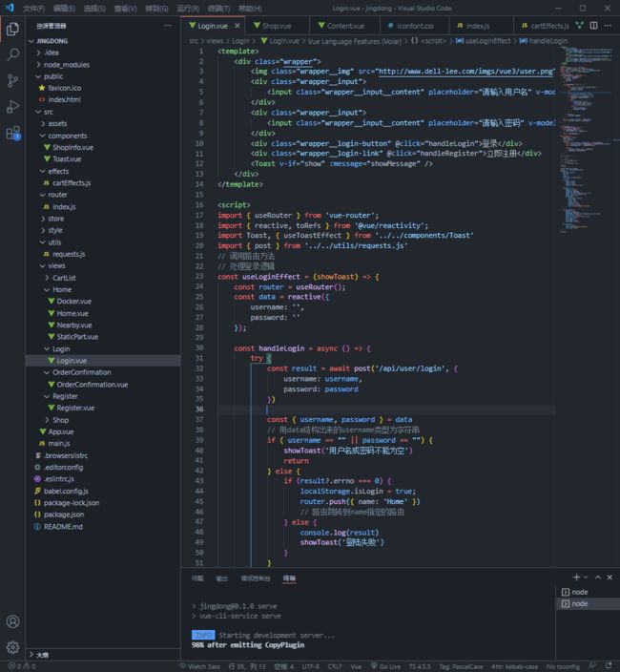Switch to the Terminal panel tab

[x=289, y=578]
